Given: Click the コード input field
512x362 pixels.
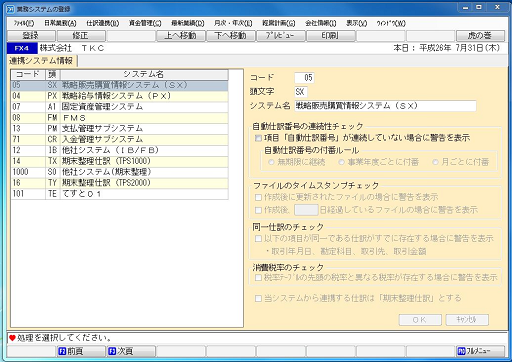Looking at the screenshot, I should (x=304, y=78).
